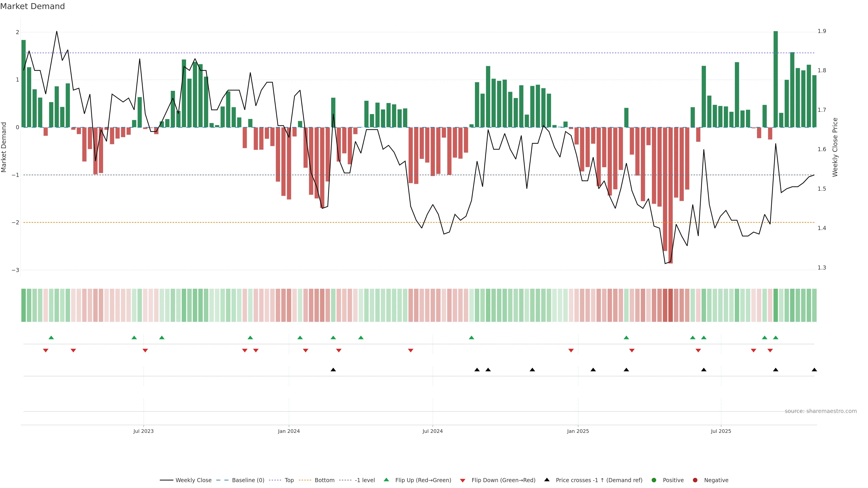Click the Weekly Close Price axis title
The height and width of the screenshot is (488, 868).
[x=835, y=147]
